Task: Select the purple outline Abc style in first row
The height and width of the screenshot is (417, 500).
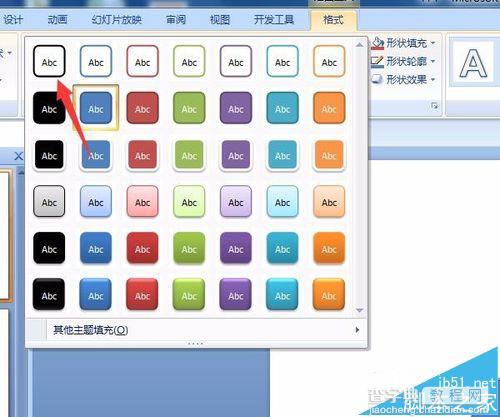Action: 236,61
